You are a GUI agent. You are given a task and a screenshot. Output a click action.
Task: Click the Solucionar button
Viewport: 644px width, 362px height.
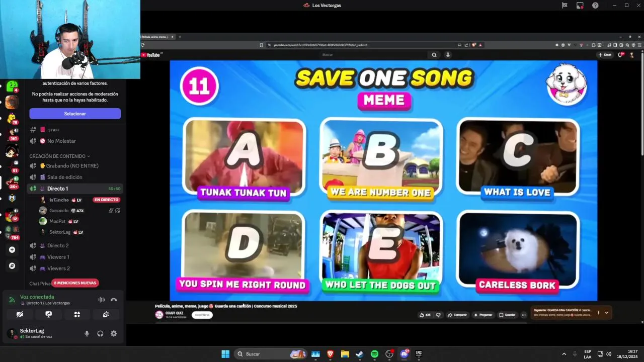[x=75, y=114]
